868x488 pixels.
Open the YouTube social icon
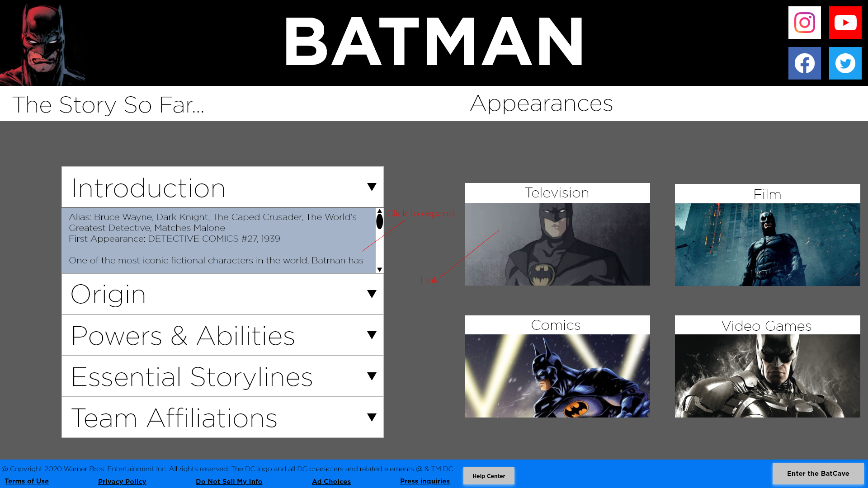point(845,23)
